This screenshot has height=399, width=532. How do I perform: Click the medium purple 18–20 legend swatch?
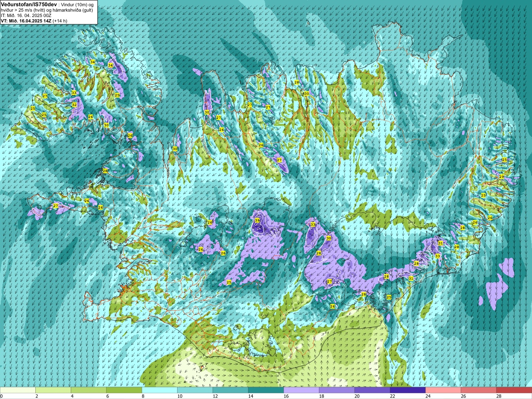point(337,390)
